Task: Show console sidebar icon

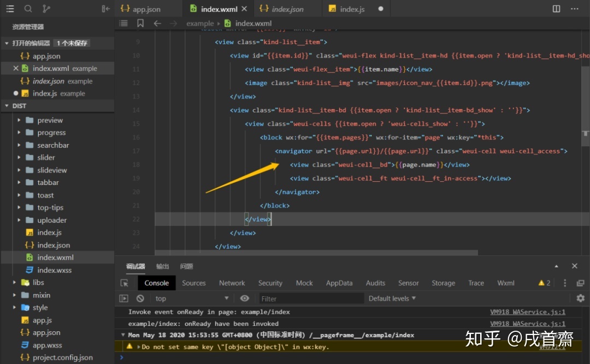Action: point(124,299)
